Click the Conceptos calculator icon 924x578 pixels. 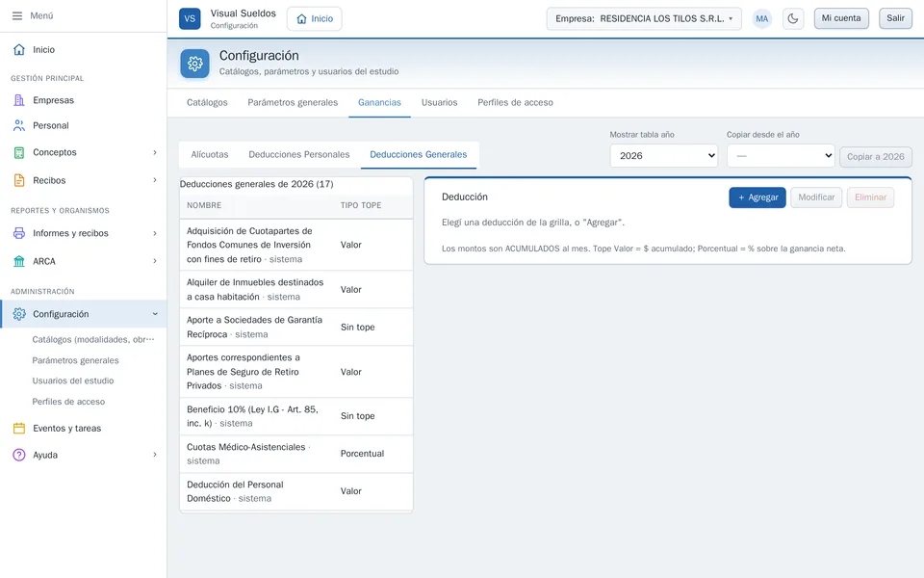(x=19, y=152)
